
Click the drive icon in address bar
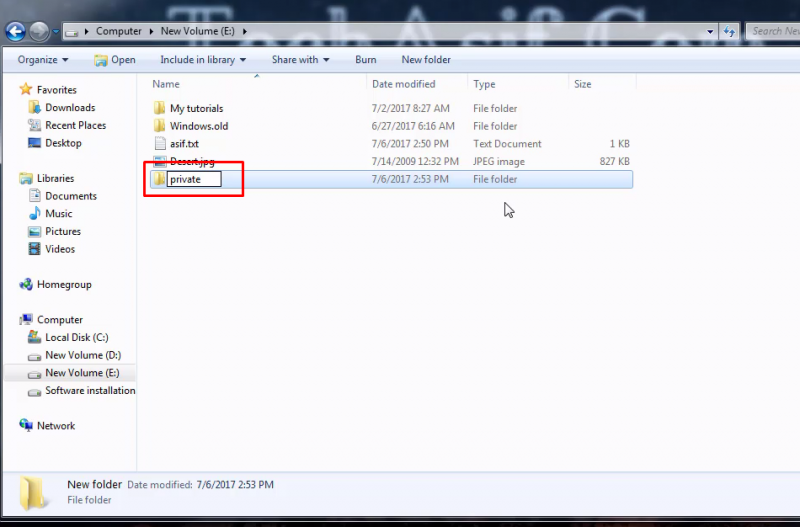(x=72, y=32)
